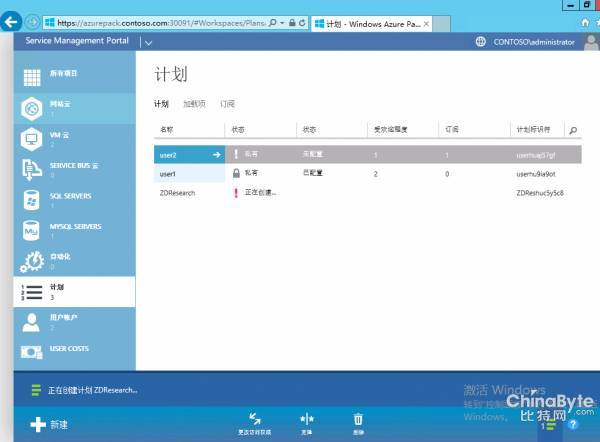Image resolution: width=600 pixels, height=442 pixels.
Task: Click the change access icon in command bar
Action: click(x=254, y=419)
